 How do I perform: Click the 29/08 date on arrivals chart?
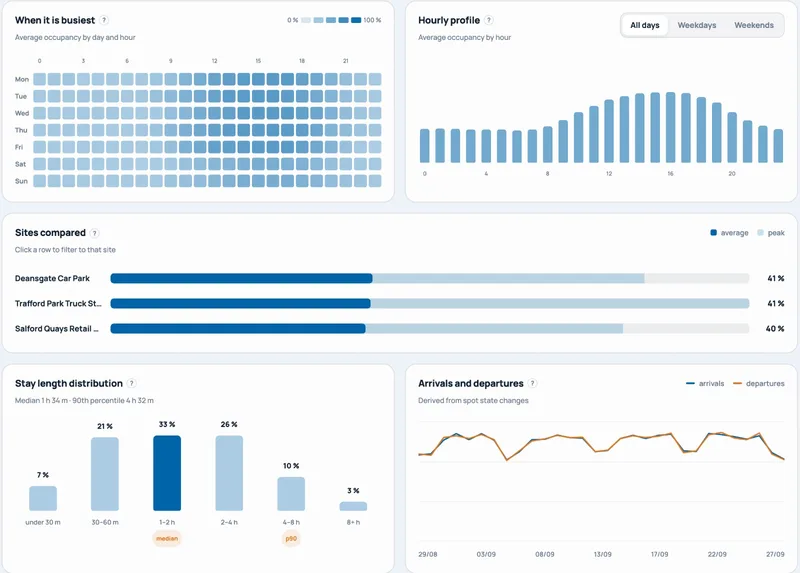pyautogui.click(x=428, y=554)
